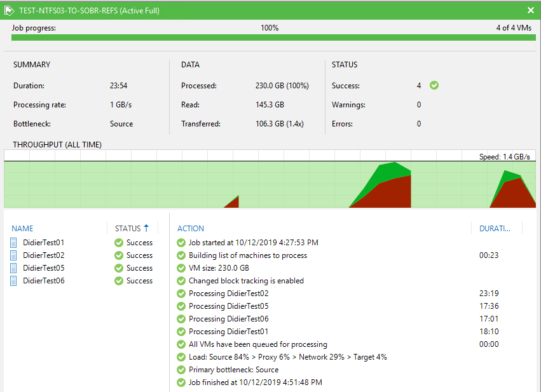The image size is (541, 392).
Task: Click the checkmark beside Changed block tracking entry
Action: click(181, 280)
